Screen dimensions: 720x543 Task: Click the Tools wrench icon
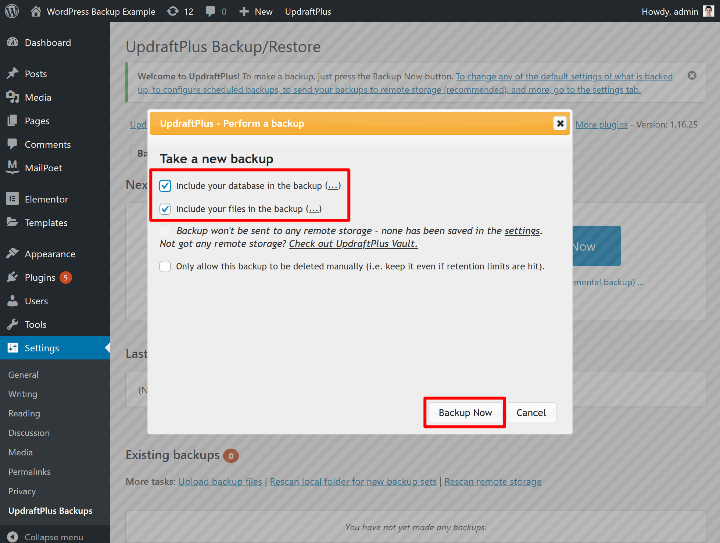12,324
